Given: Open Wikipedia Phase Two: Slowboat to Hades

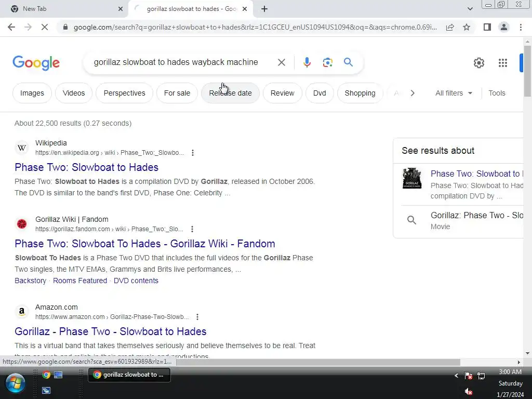Looking at the screenshot, I should (x=87, y=167).
